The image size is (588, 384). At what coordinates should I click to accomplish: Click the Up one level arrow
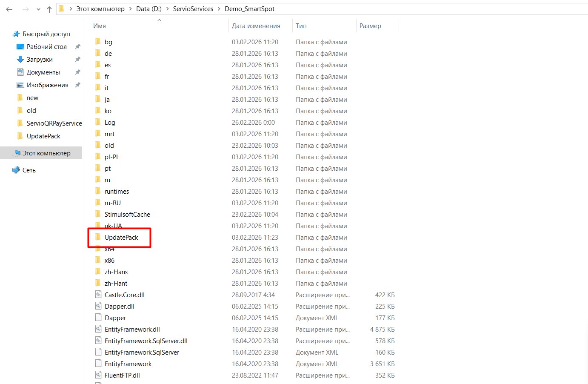coord(49,9)
